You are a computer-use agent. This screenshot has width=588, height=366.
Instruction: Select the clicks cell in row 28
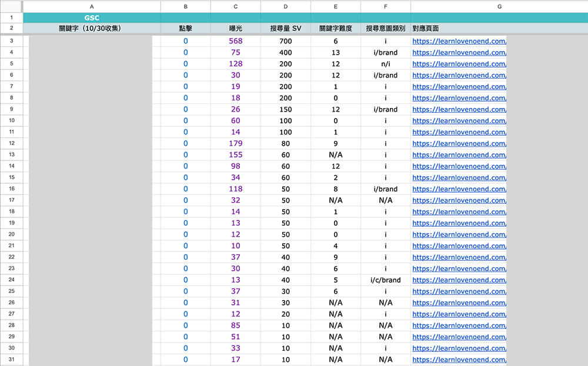(186, 325)
